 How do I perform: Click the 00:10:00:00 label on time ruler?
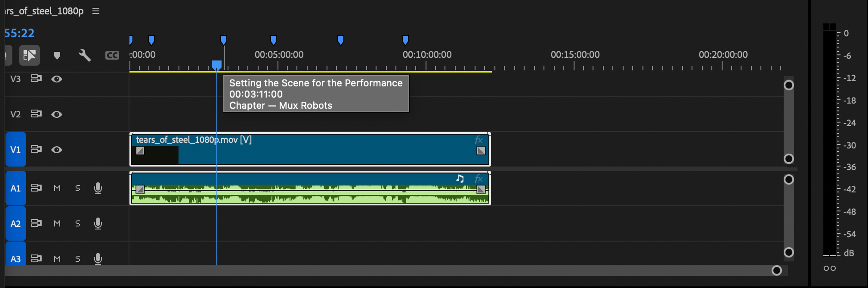427,55
